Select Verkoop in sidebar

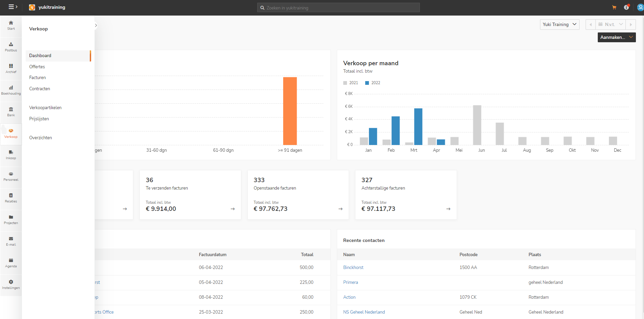coord(11,133)
